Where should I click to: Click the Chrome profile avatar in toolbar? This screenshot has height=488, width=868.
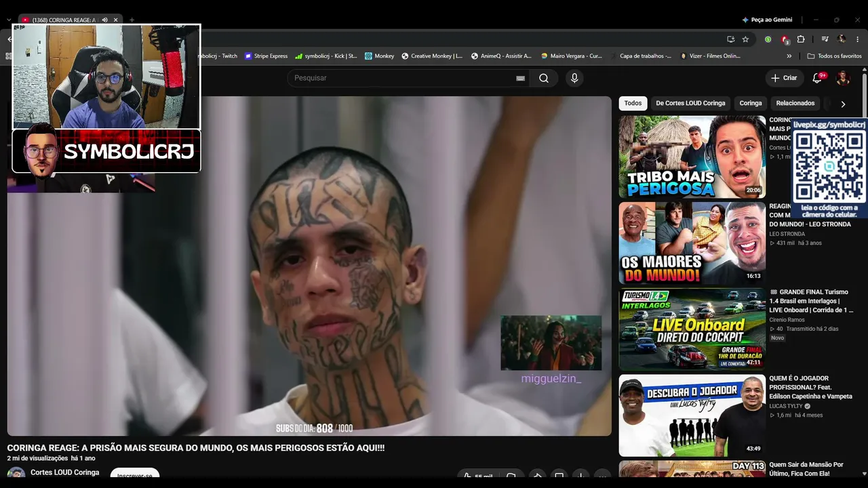[842, 39]
